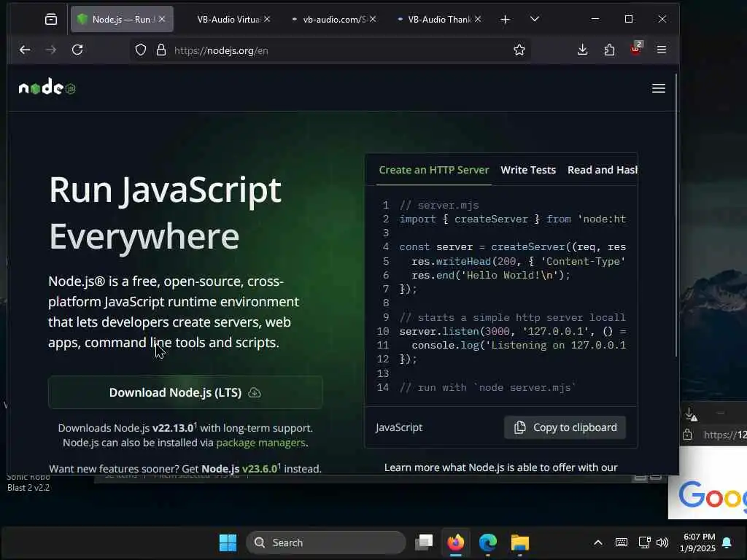Click code line 'res.end('Hello World!\n');'
Viewport: 747px width, 560px height.
tap(491, 275)
